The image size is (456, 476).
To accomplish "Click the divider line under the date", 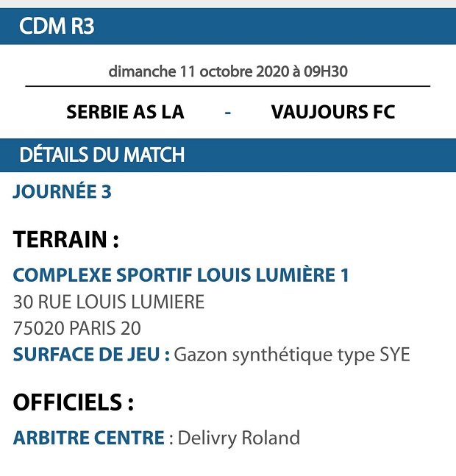I will [228, 86].
